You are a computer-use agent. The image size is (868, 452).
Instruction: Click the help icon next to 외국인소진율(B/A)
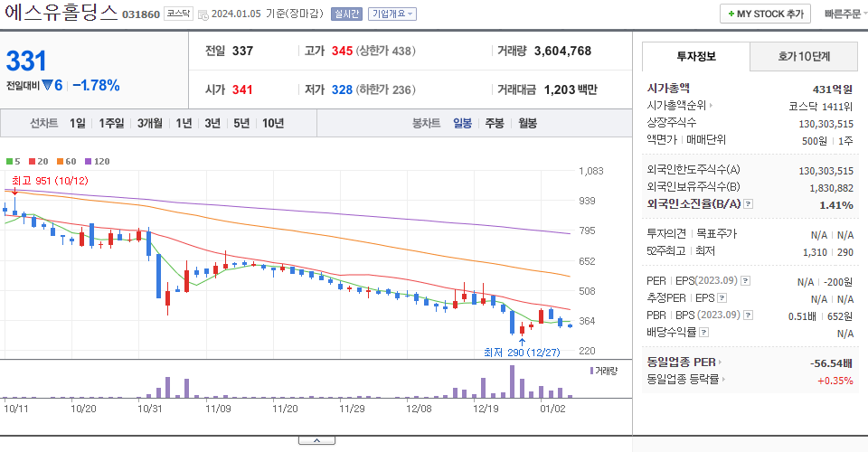[x=748, y=204]
